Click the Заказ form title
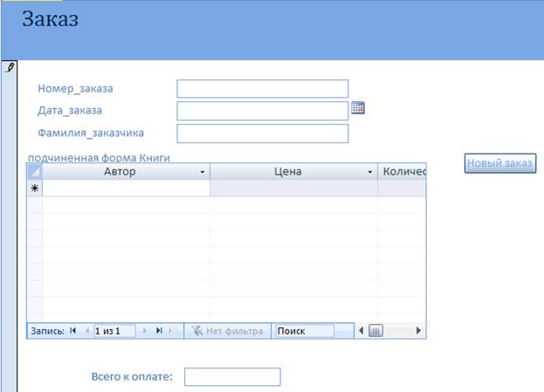This screenshot has width=544, height=392. coord(51,18)
